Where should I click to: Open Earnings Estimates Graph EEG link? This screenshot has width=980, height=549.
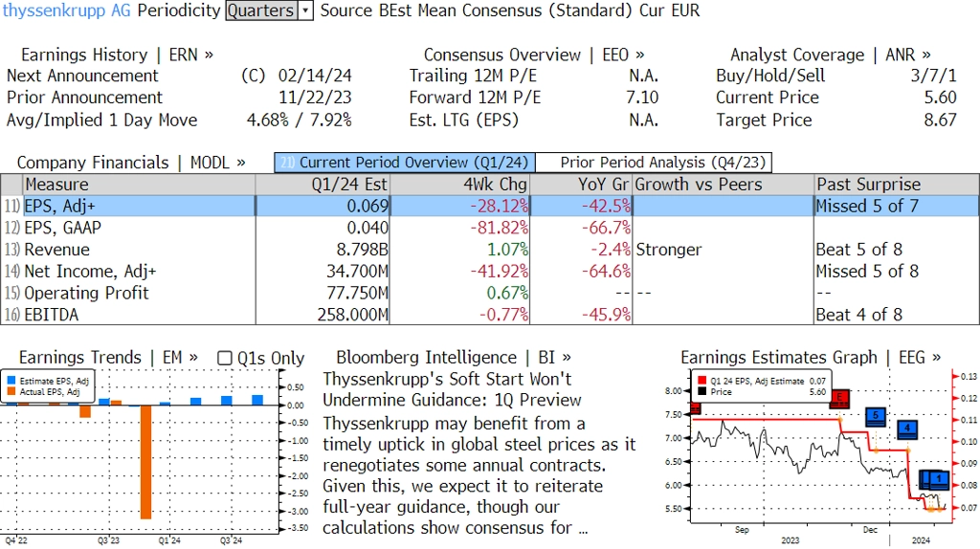click(811, 358)
